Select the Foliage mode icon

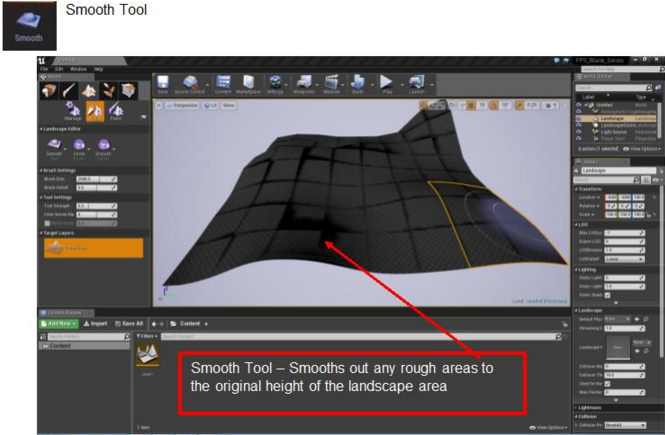109,90
